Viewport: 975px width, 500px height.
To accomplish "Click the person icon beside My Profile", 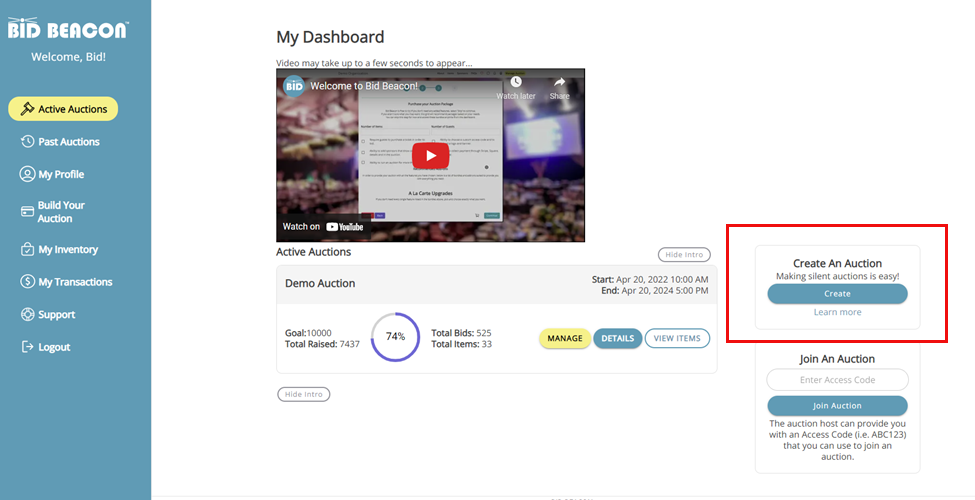I will pos(27,174).
